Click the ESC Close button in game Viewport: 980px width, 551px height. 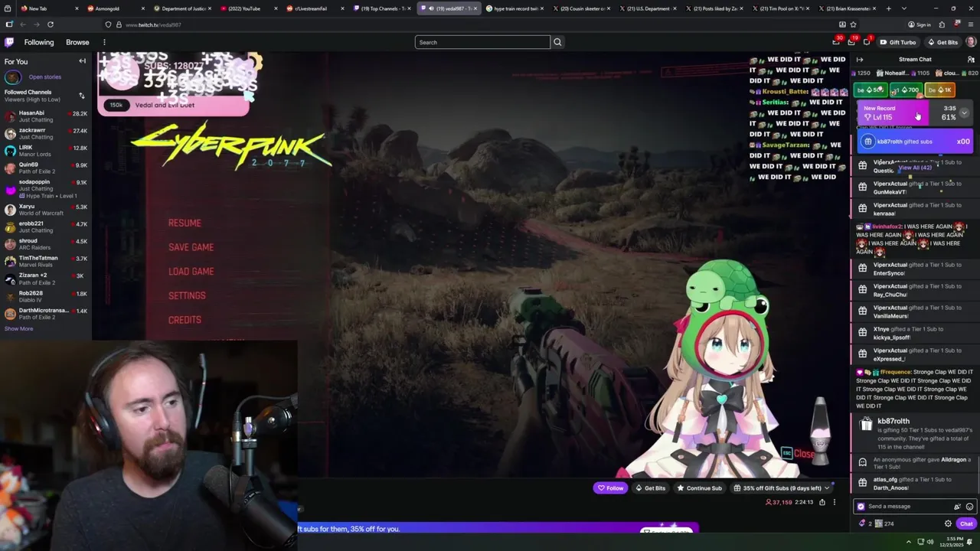click(797, 453)
